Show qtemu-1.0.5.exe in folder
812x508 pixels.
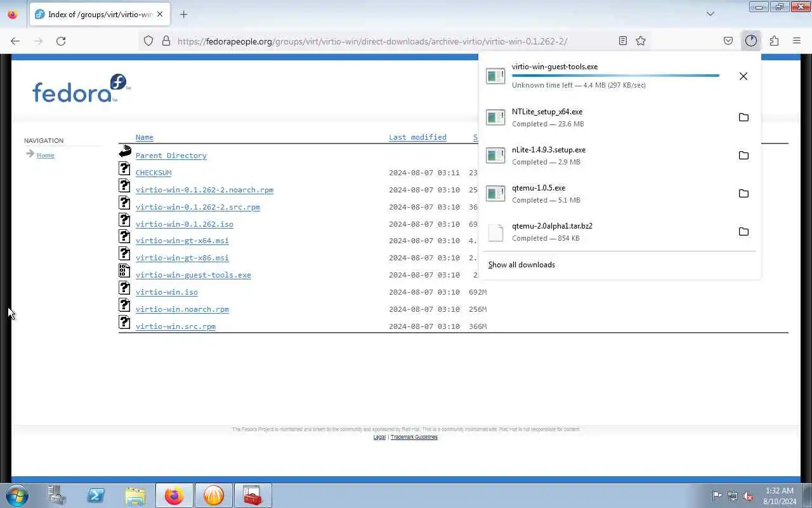coord(743,194)
